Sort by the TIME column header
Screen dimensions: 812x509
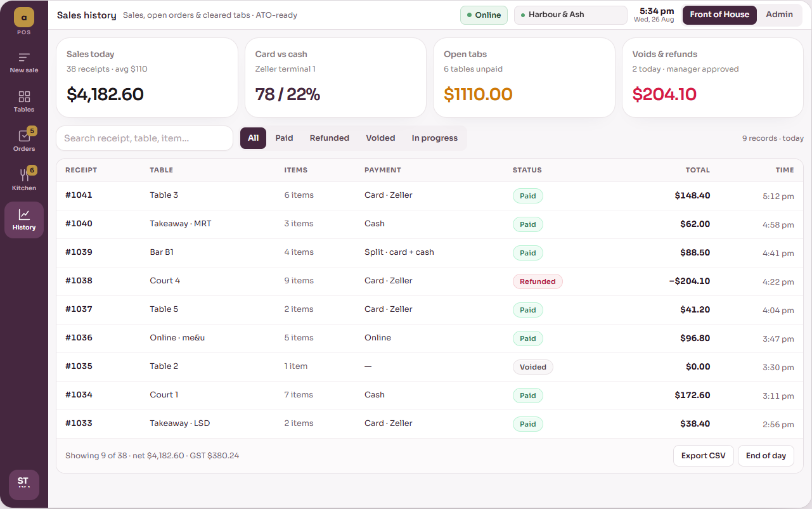click(785, 170)
